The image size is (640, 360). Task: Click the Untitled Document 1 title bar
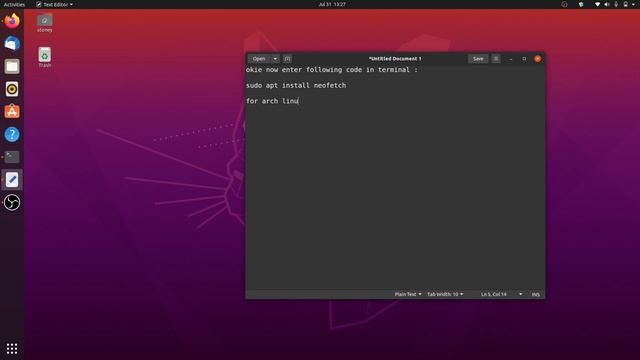395,59
